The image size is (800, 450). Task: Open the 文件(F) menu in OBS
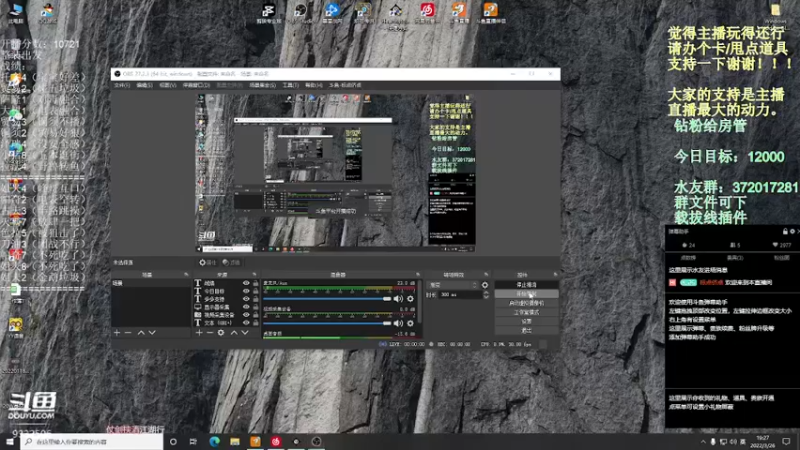(x=121, y=85)
